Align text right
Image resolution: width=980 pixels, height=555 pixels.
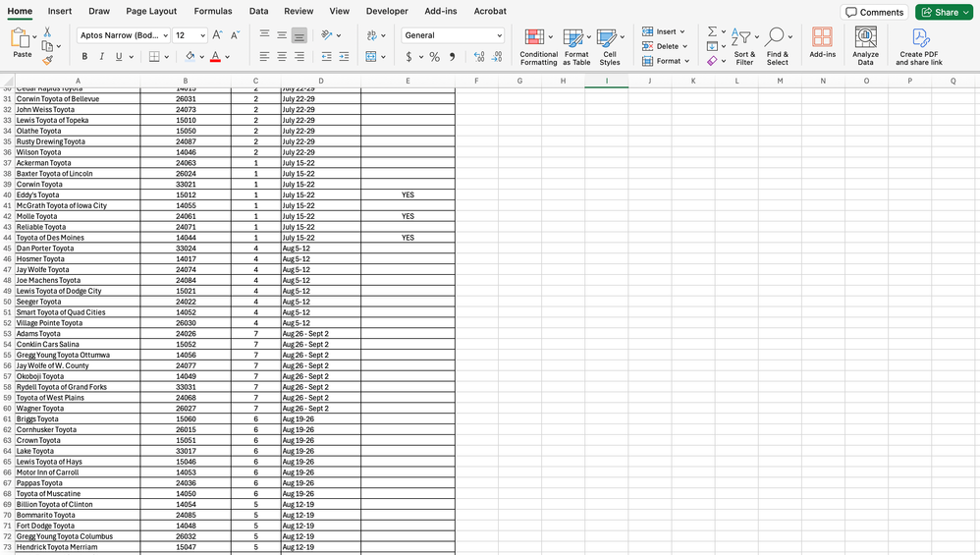[299, 57]
